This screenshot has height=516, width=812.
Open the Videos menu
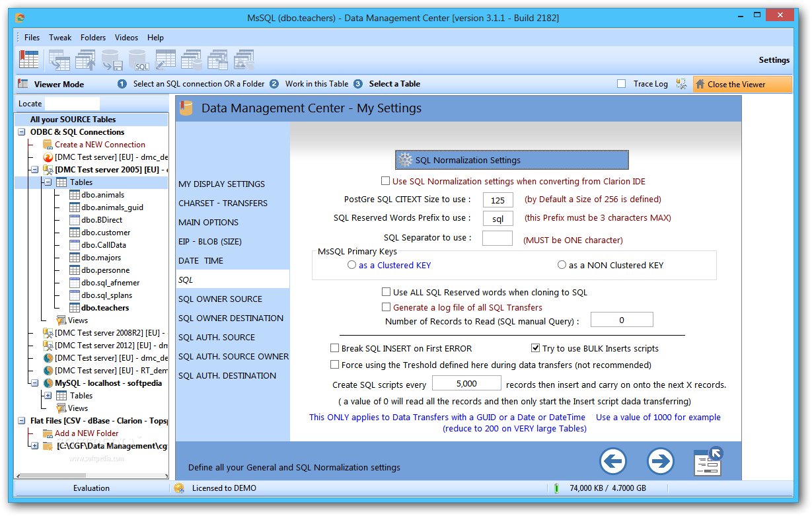[126, 38]
